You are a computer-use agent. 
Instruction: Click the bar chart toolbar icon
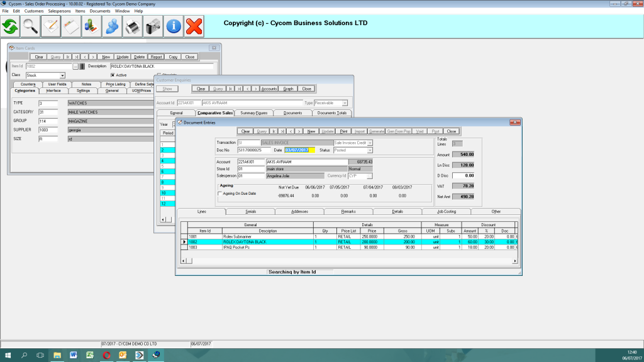92,26
